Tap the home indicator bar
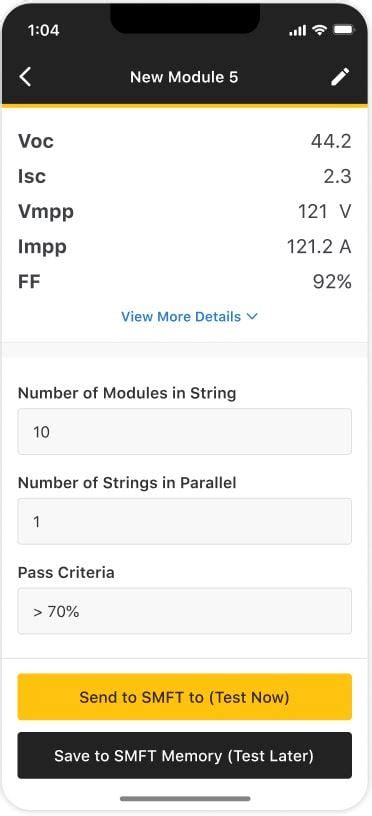The image size is (372, 816). coord(185,798)
